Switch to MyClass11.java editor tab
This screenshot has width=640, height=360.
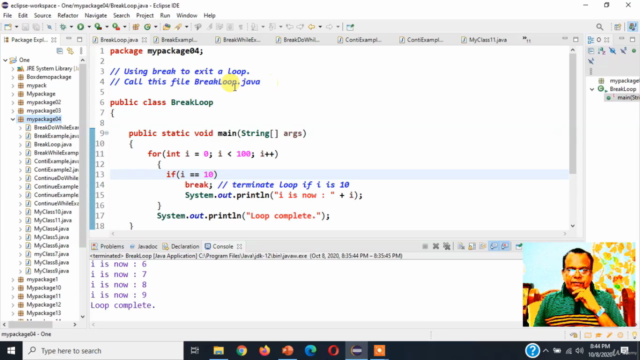click(484, 40)
